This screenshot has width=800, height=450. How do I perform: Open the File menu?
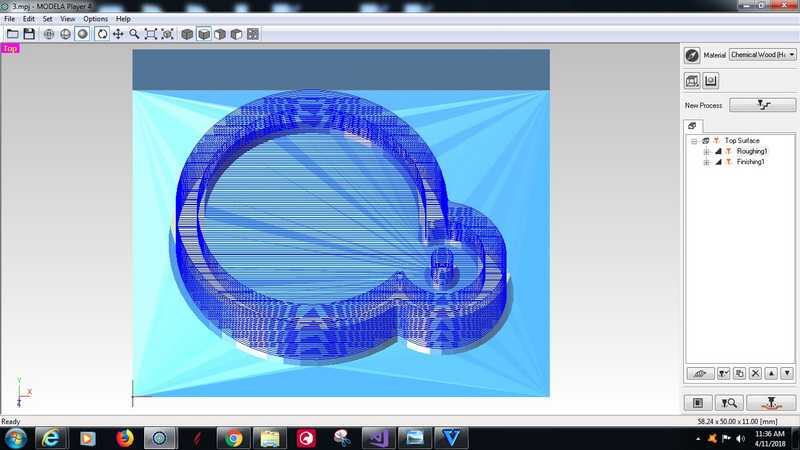10,19
